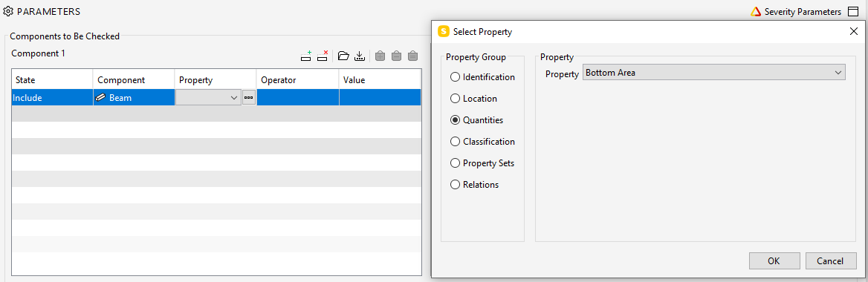The image size is (868, 282).
Task: Click the ellipsis button in Property cell
Action: (x=248, y=97)
